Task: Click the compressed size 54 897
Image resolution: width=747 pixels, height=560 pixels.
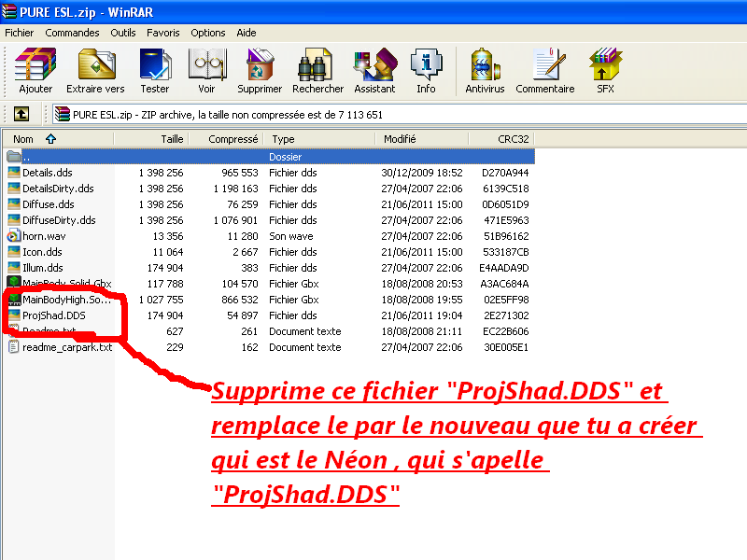Action: click(243, 315)
